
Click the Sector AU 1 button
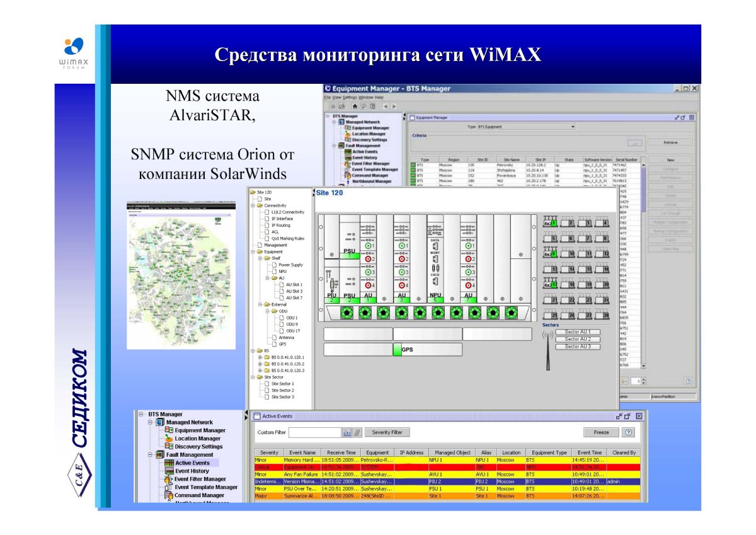[x=578, y=331]
